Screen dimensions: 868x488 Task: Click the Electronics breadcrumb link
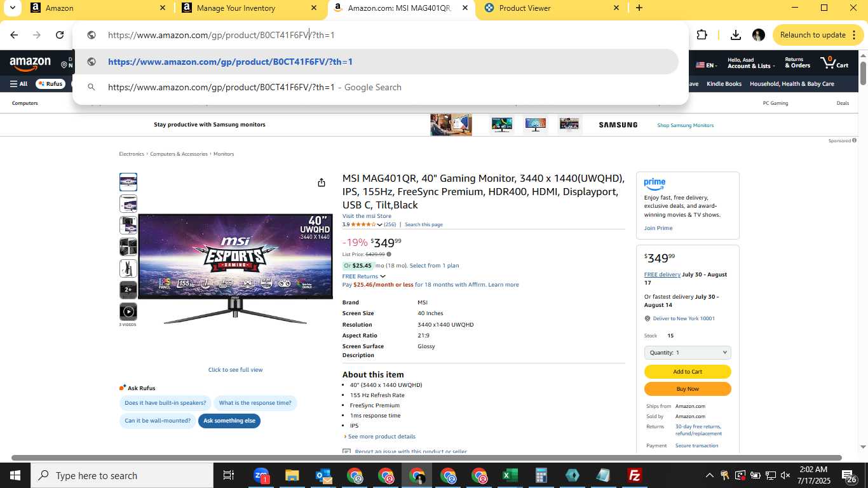tap(132, 154)
